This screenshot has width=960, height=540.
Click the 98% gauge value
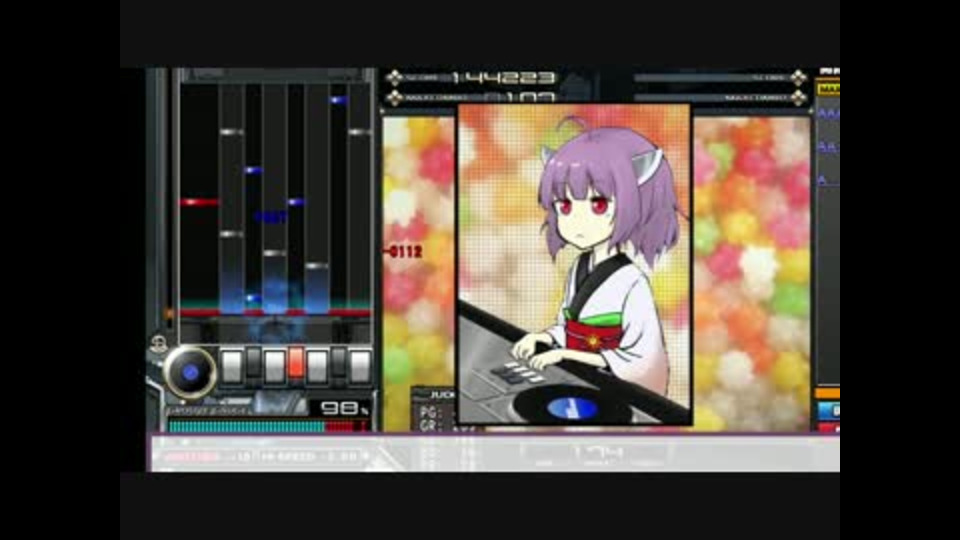tap(344, 408)
